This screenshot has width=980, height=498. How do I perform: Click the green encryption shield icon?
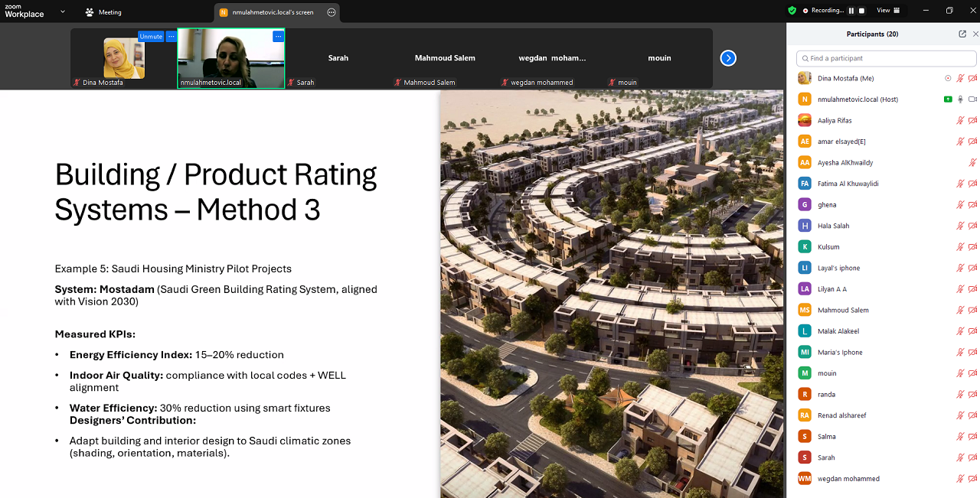click(792, 11)
